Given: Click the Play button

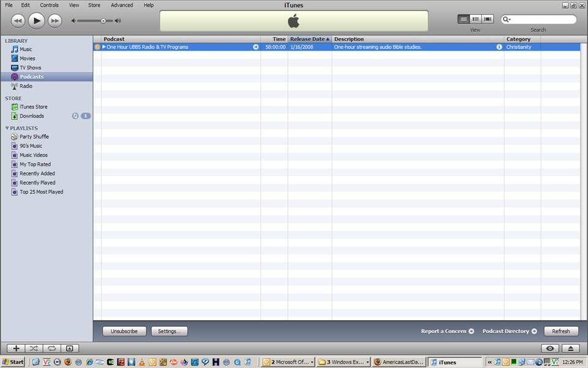Looking at the screenshot, I should tap(36, 21).
